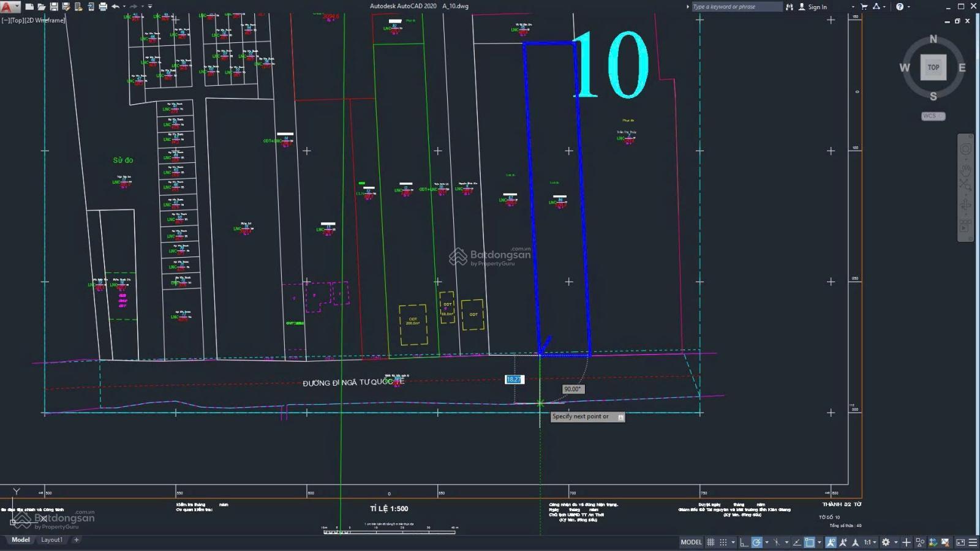Select the Model tab

[x=20, y=540]
